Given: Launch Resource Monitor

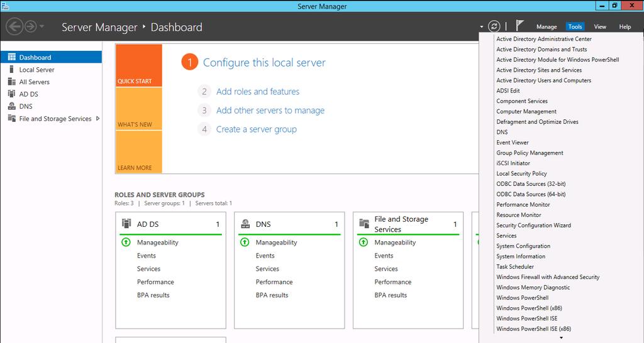Looking at the screenshot, I should tap(518, 215).
